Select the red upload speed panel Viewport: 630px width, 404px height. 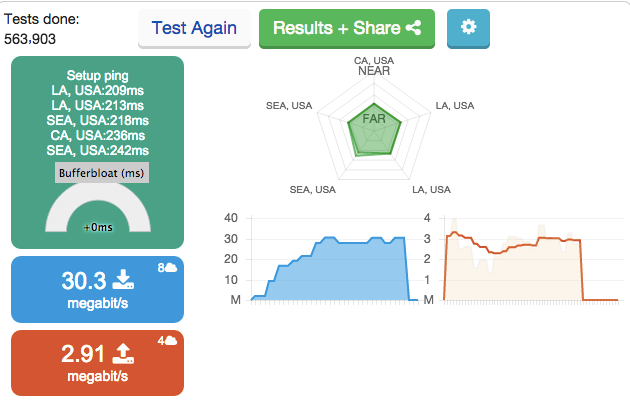tap(97, 363)
